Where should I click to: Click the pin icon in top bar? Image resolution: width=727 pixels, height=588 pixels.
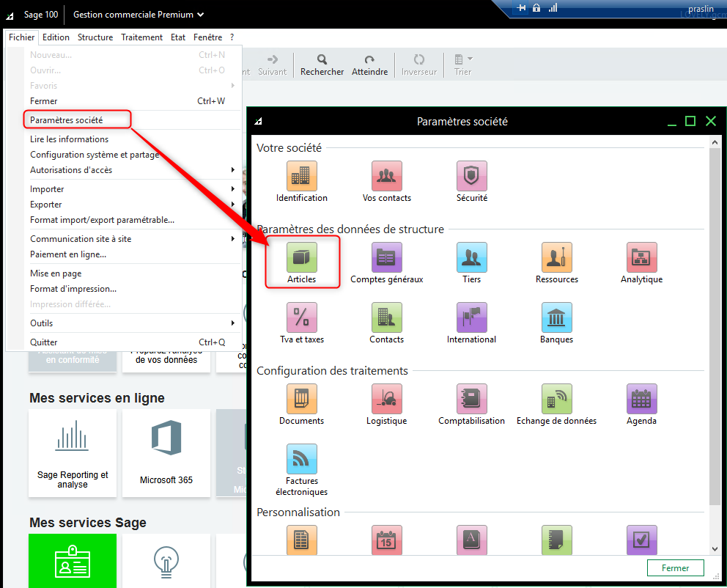(521, 8)
